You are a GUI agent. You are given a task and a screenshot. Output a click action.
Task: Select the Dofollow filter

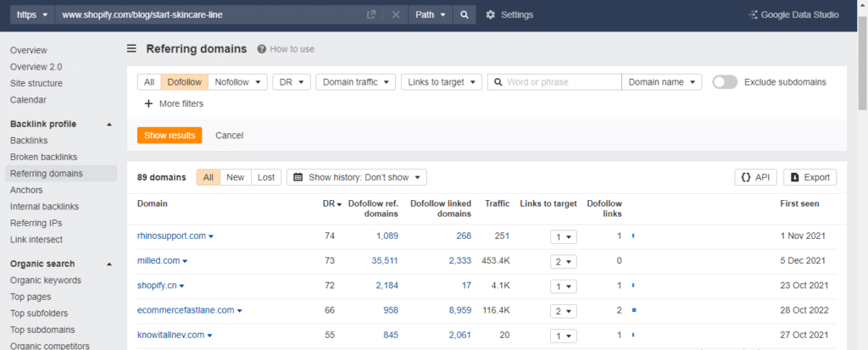pos(184,82)
